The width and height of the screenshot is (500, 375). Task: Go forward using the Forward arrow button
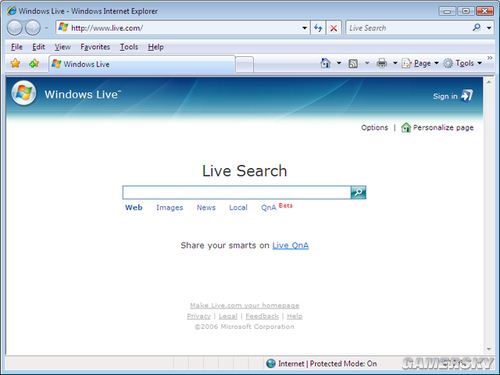coord(33,28)
